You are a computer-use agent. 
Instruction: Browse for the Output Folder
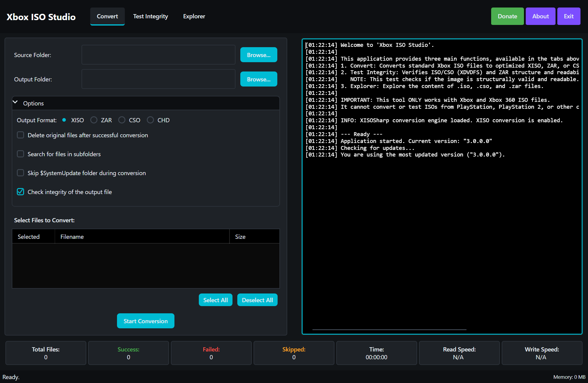pos(259,79)
